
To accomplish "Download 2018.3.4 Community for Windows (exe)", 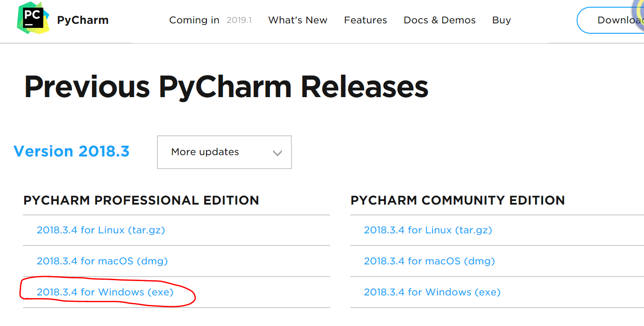I will [x=432, y=292].
